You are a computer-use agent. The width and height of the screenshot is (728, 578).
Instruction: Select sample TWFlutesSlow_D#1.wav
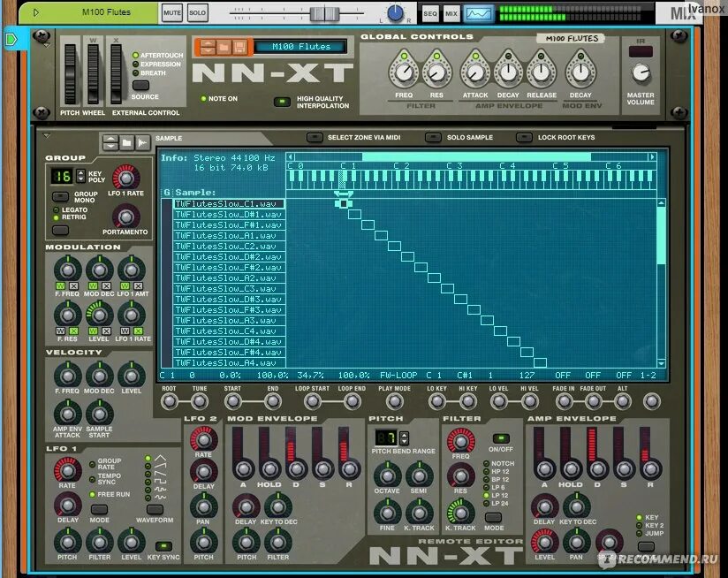click(x=229, y=215)
